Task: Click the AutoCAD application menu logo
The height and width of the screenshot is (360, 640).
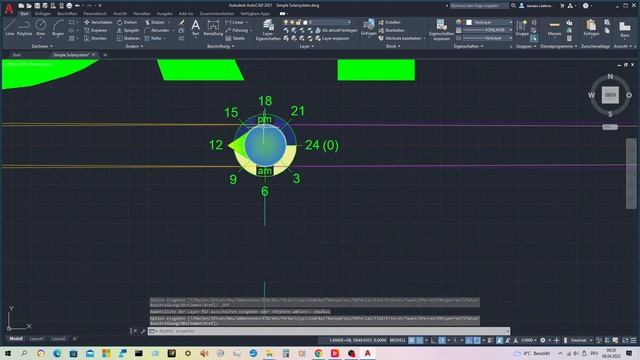Action: (x=9, y=9)
